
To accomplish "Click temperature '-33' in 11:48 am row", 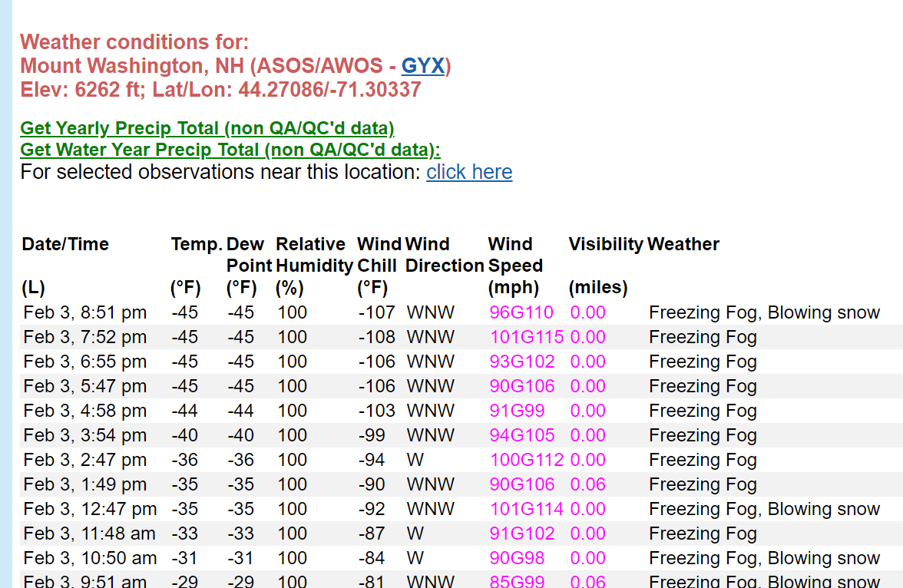I will [184, 533].
